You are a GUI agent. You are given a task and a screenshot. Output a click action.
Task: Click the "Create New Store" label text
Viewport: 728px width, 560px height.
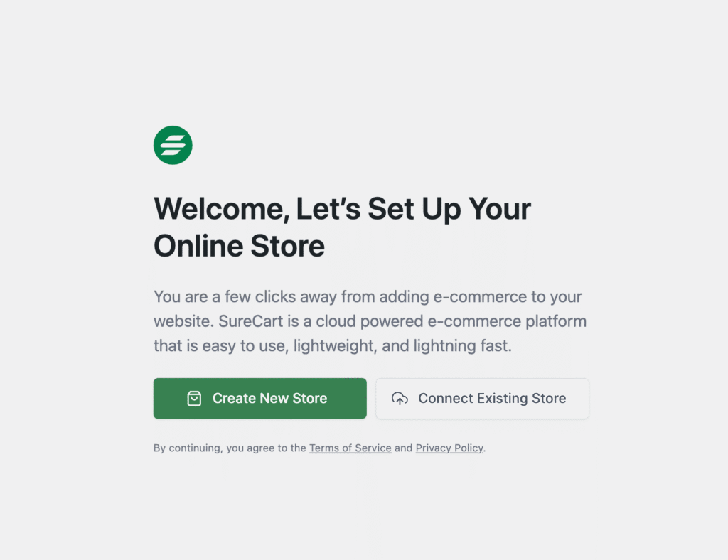[269, 399]
